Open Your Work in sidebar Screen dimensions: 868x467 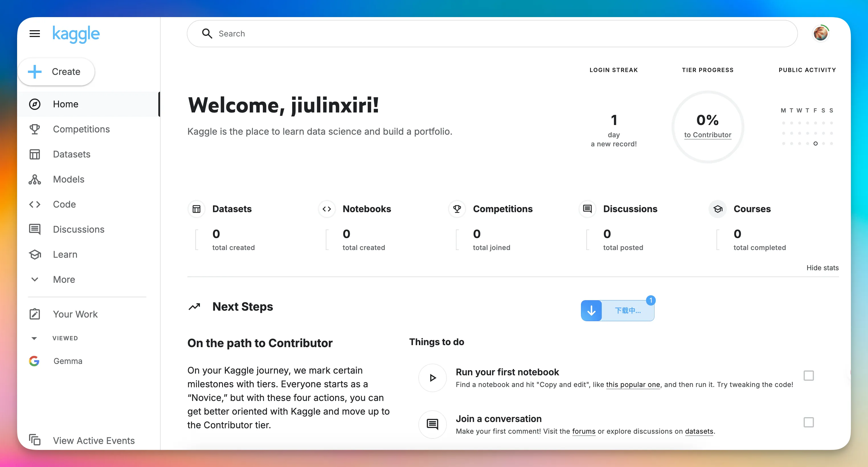75,314
